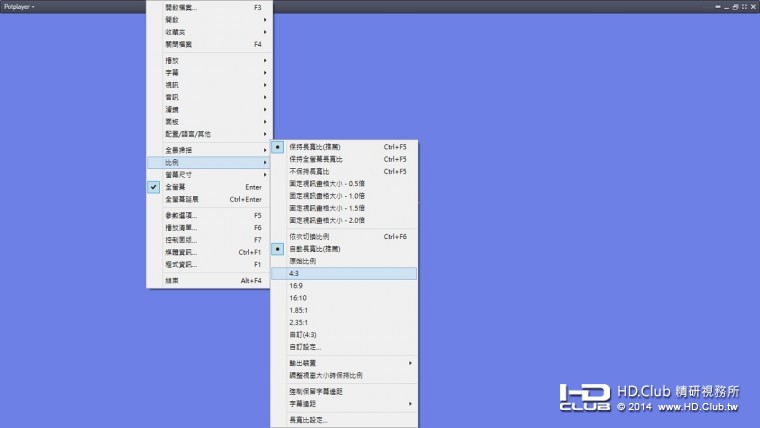Choose 結束 exit (Alt+F4)
This screenshot has height=428, width=760.
(x=209, y=281)
